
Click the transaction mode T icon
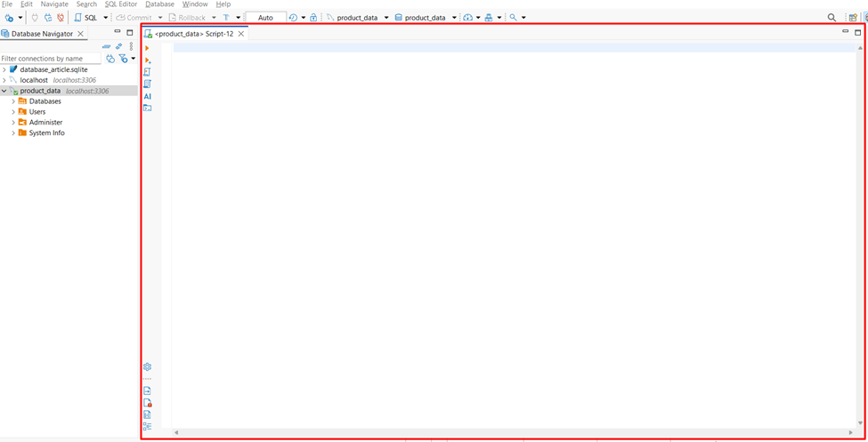click(226, 18)
